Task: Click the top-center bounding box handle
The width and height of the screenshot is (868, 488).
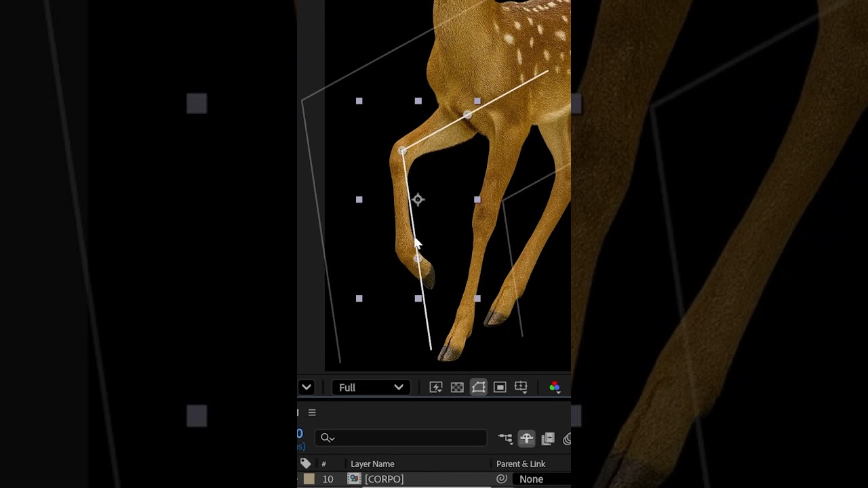Action: point(418,101)
